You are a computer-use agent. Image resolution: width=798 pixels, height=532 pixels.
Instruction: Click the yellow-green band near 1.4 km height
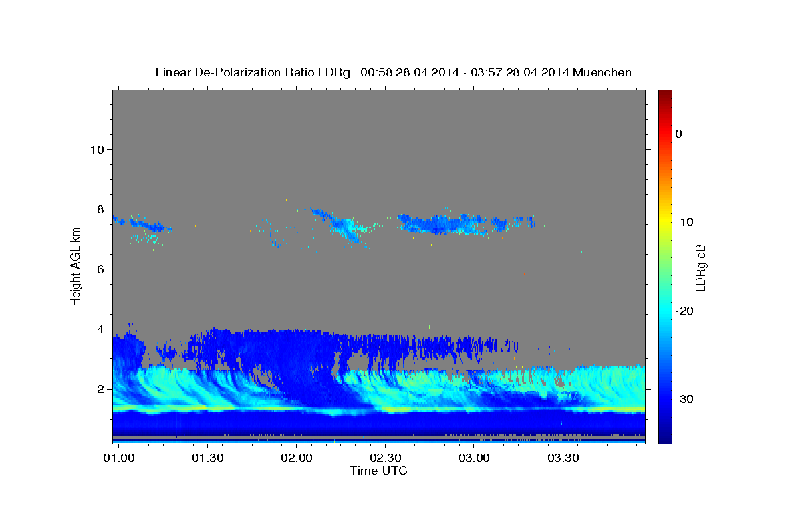tap(379, 408)
